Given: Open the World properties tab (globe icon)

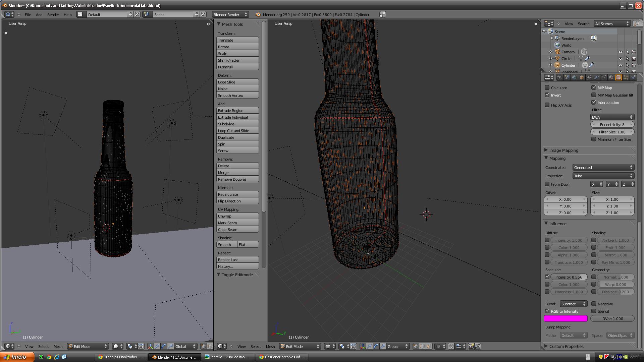Looking at the screenshot, I should point(574,77).
